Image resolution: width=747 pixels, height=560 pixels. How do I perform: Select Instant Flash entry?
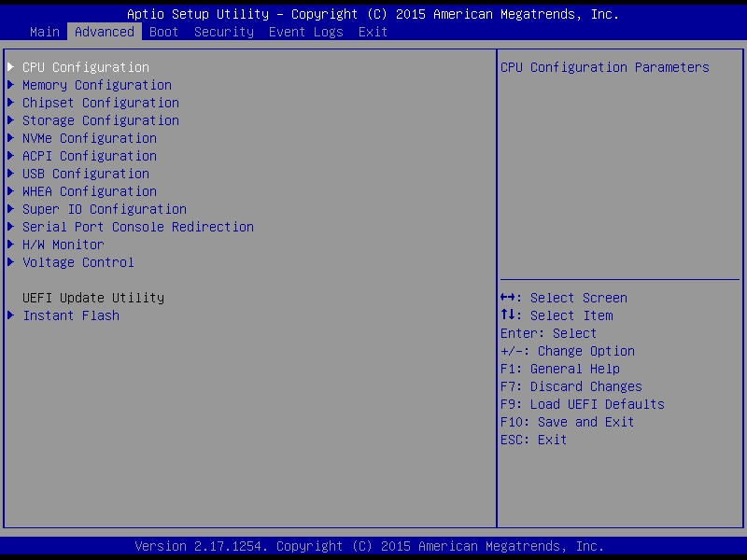71,315
